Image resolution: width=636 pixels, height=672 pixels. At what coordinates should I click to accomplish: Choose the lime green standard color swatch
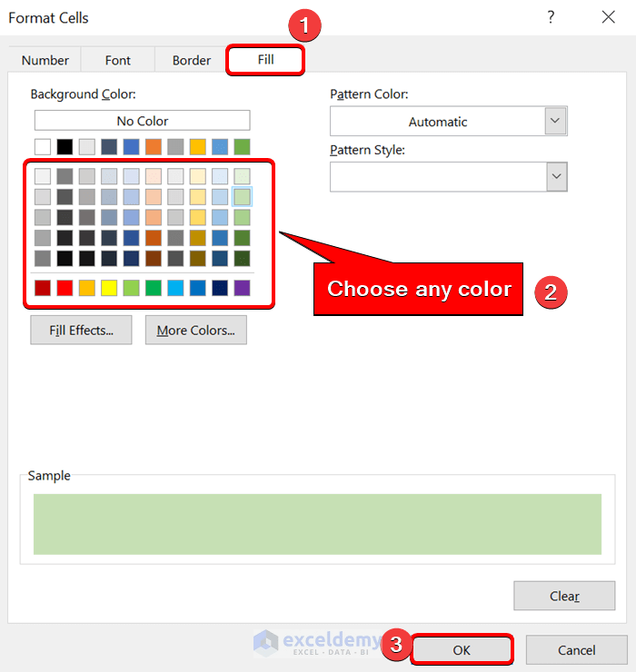click(131, 288)
